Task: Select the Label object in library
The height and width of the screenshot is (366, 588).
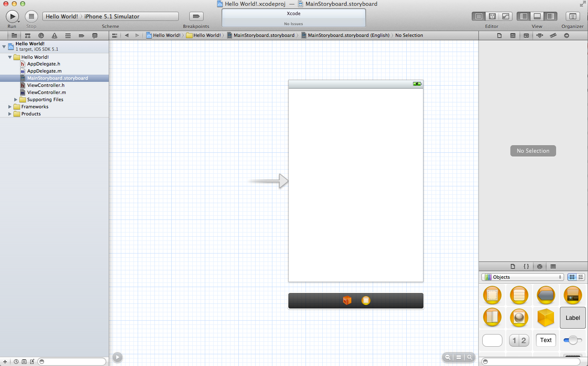Action: [573, 318]
